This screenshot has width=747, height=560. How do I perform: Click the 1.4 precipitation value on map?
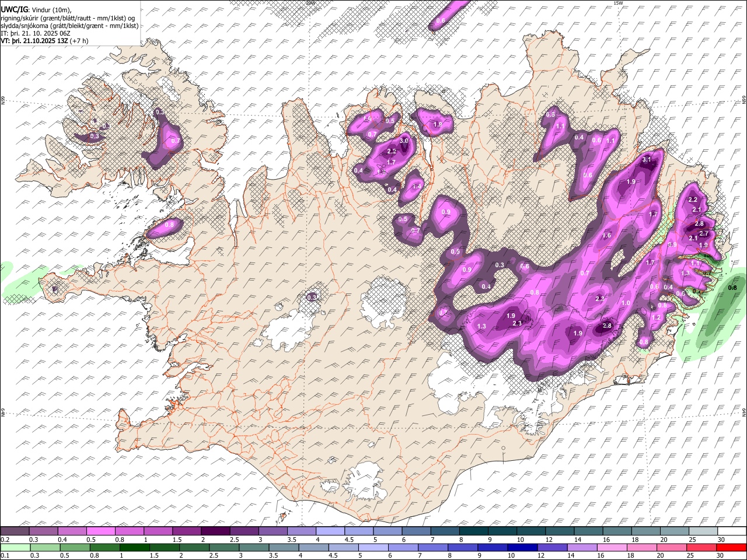[417, 186]
